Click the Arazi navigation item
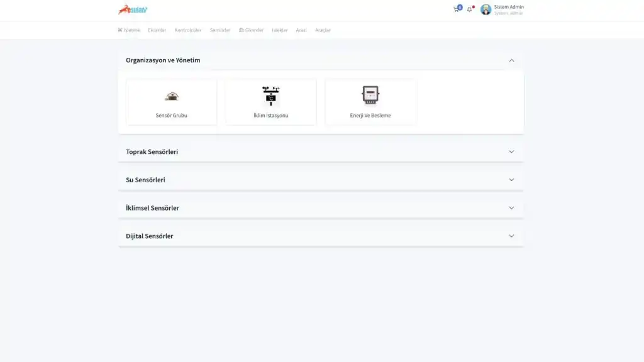Image resolution: width=644 pixels, height=362 pixels. pos(301,30)
